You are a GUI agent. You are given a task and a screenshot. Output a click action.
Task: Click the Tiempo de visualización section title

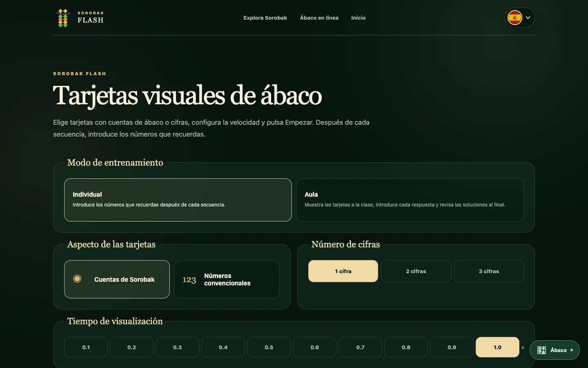[x=115, y=321]
